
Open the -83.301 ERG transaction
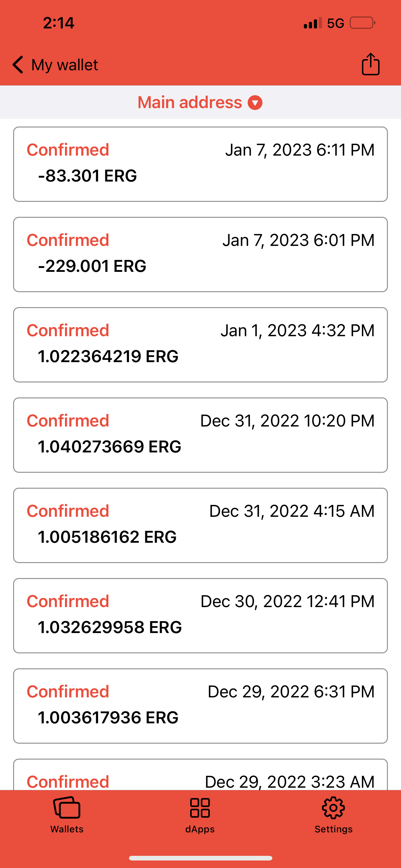coord(200,164)
